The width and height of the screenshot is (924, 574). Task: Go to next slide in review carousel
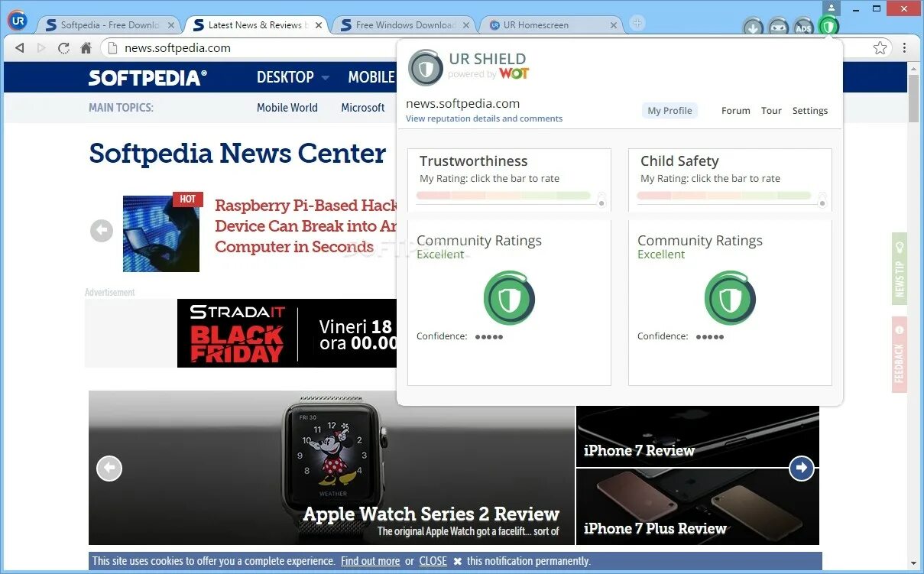[x=801, y=468]
